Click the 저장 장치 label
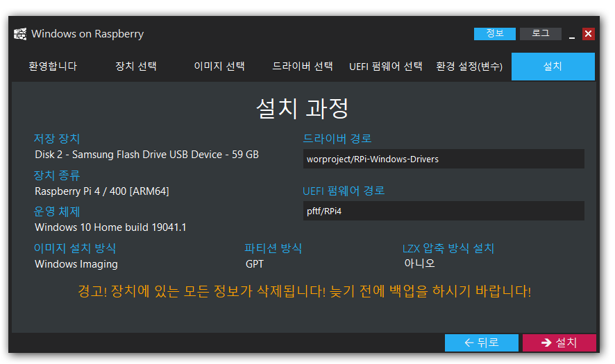Image resolution: width=615 pixels, height=364 pixels. (x=57, y=138)
